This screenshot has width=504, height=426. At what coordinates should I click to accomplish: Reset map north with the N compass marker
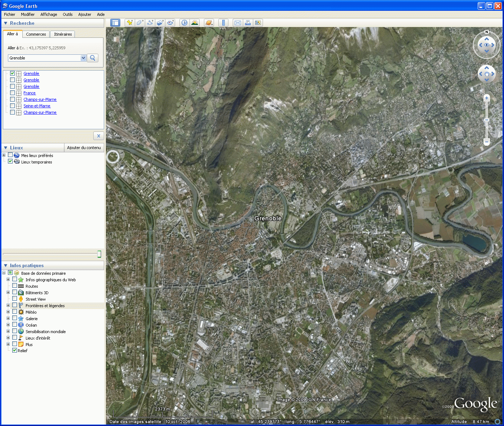pyautogui.click(x=487, y=32)
